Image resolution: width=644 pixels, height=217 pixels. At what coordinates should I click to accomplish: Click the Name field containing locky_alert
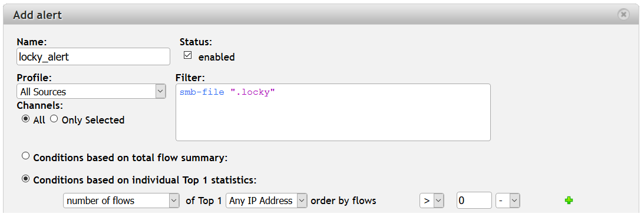(x=93, y=56)
